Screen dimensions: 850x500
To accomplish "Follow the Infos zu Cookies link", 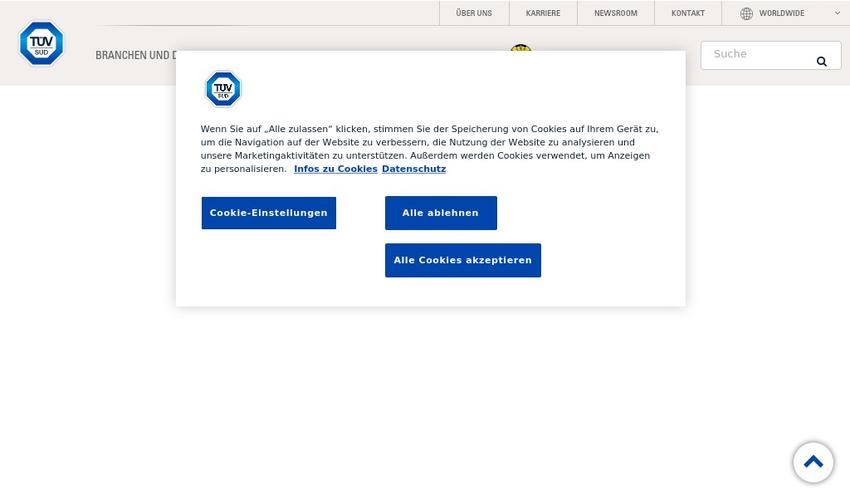I will click(335, 169).
